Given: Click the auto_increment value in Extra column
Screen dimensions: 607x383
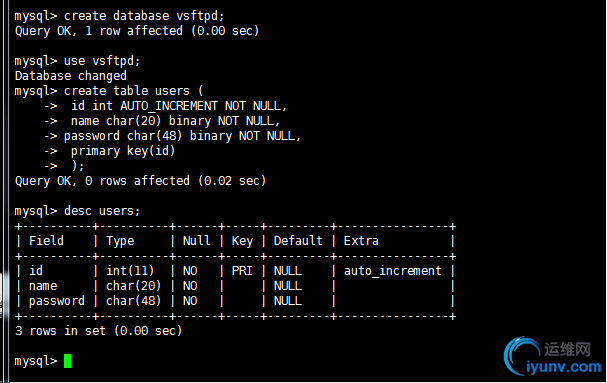Looking at the screenshot, I should [393, 271].
